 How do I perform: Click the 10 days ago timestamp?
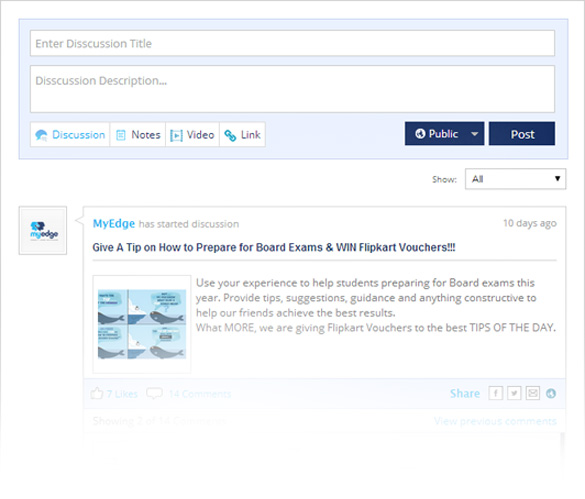(529, 223)
